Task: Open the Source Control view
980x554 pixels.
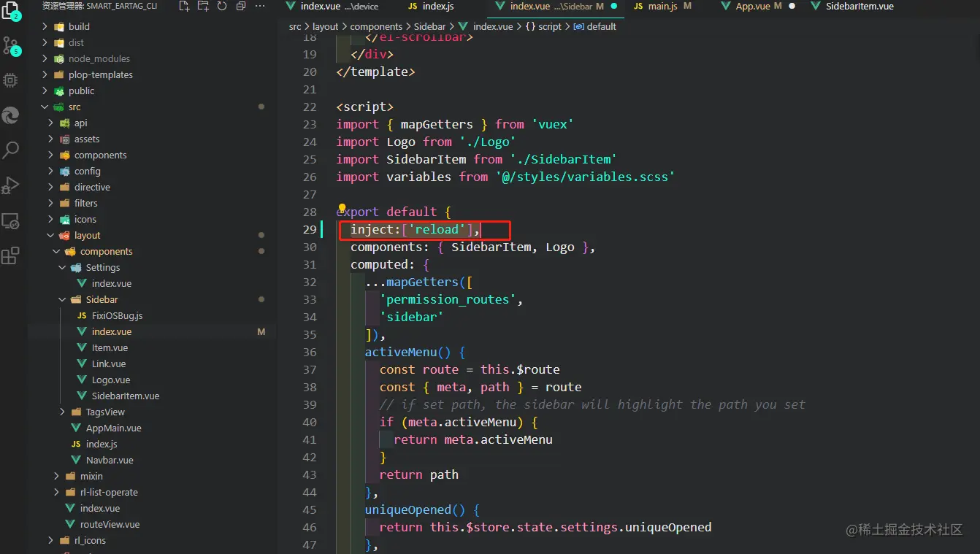Action: 10,45
